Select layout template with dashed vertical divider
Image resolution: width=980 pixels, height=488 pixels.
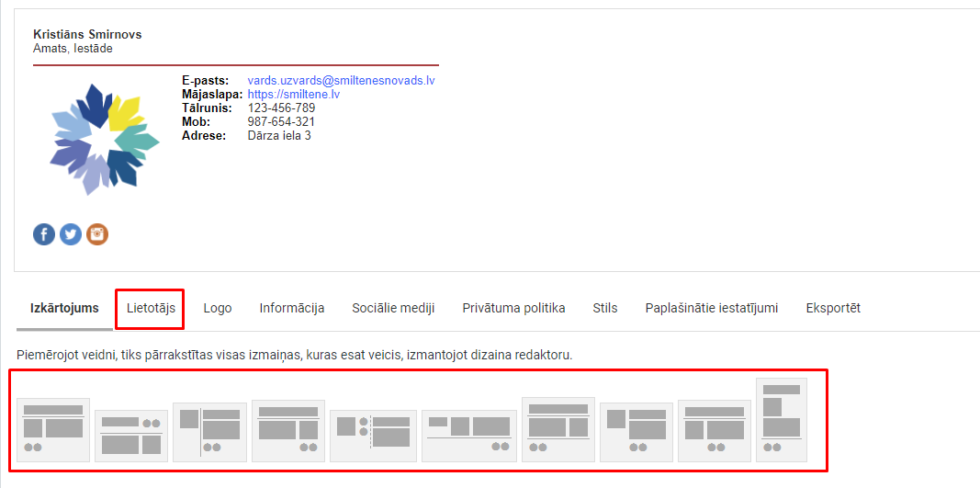(373, 436)
